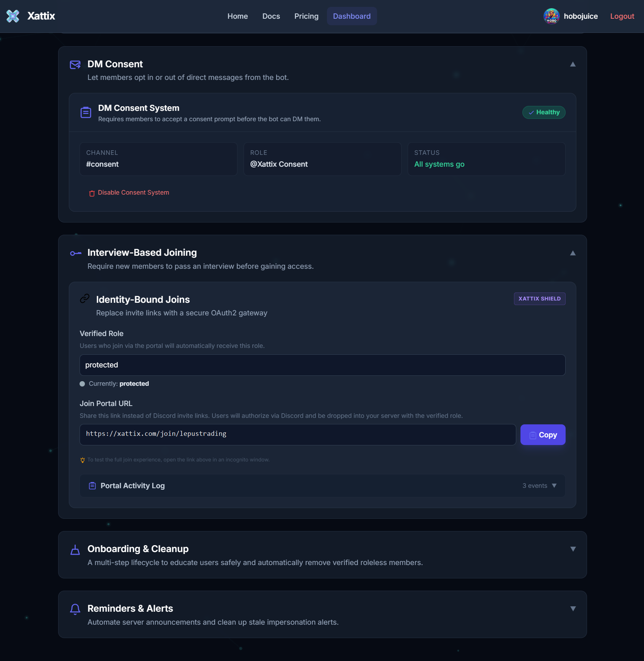Click the Currently: protected indicator
This screenshot has width=644, height=661.
114,384
